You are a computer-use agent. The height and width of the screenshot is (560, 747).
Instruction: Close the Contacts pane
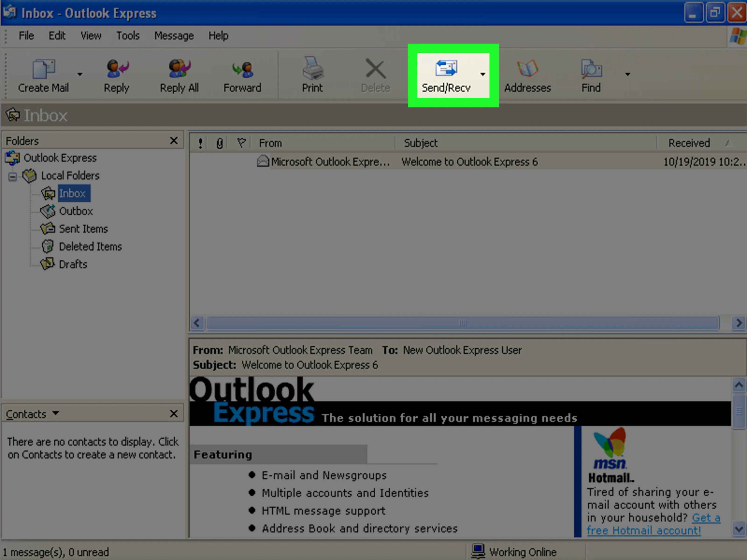(x=174, y=413)
